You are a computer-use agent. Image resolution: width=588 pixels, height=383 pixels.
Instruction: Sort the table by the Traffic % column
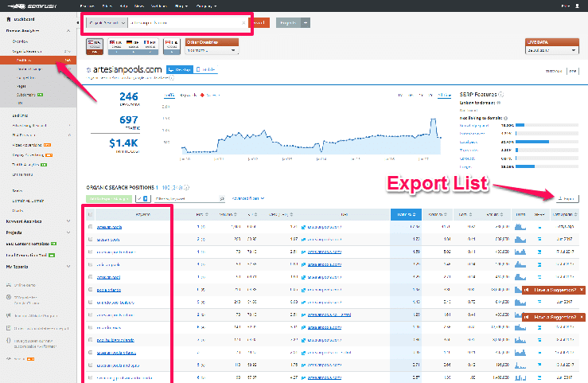point(406,214)
